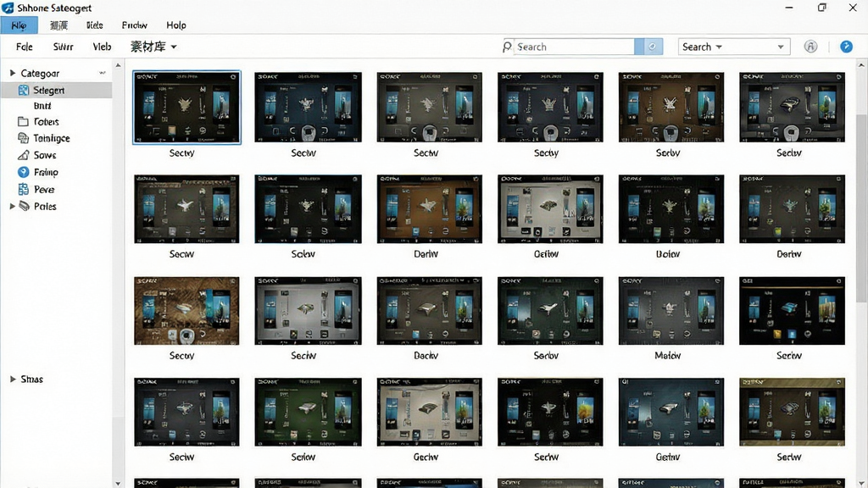Expand the Smas section arrow
Image resolution: width=868 pixels, height=488 pixels.
coord(12,379)
